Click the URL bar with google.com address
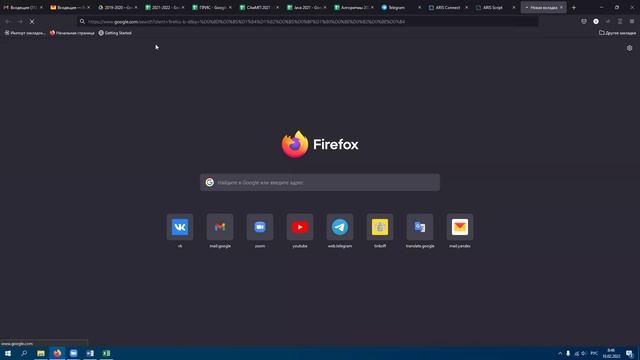This screenshot has width=640, height=360. [x=308, y=22]
